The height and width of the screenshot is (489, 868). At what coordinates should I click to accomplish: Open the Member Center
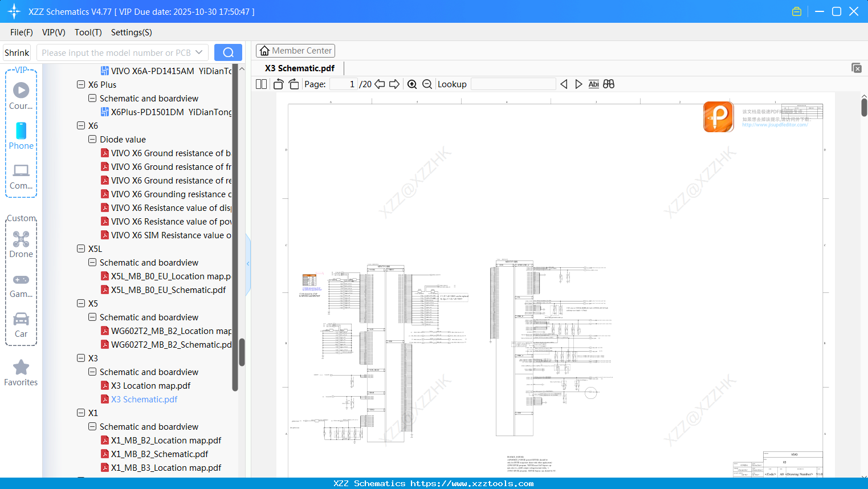pyautogui.click(x=295, y=51)
